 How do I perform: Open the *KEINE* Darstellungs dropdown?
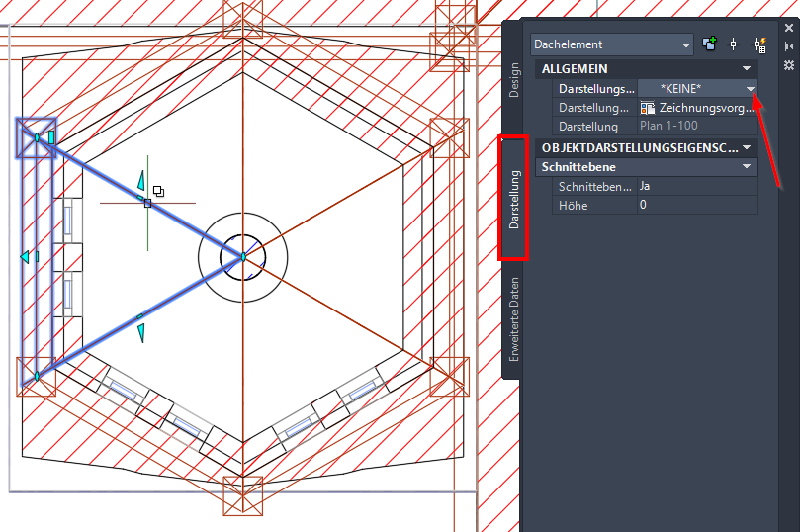tap(750, 89)
